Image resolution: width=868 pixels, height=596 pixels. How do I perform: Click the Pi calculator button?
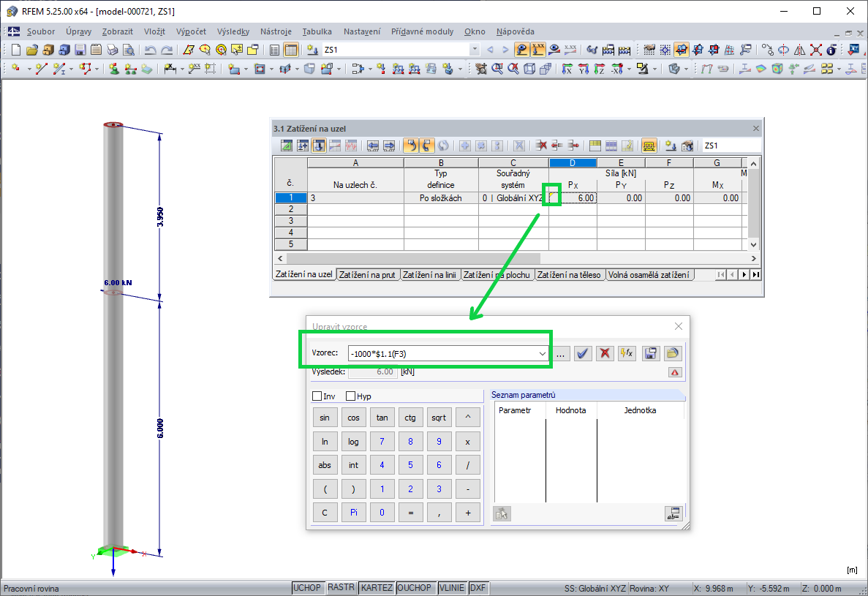point(353,513)
